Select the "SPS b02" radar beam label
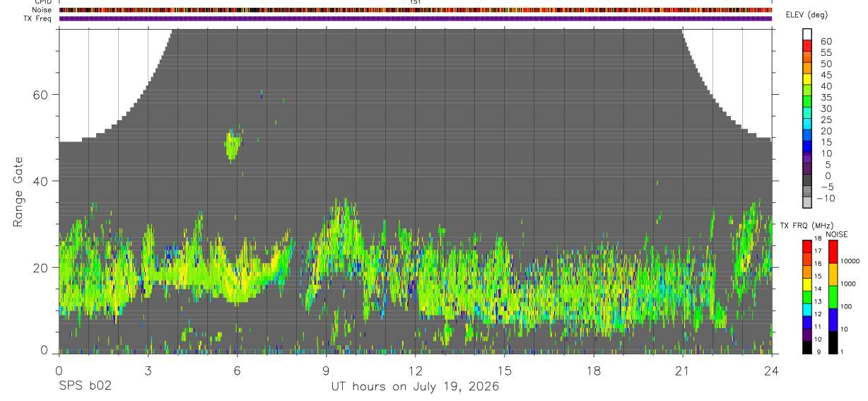Screen dimensions: 868x401 tap(84, 387)
